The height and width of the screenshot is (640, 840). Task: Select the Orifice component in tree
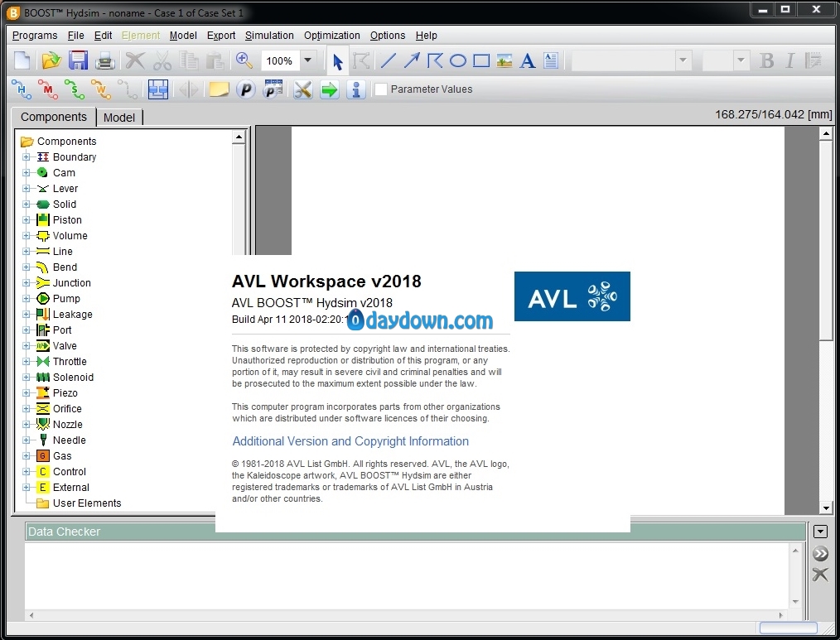[x=67, y=409]
